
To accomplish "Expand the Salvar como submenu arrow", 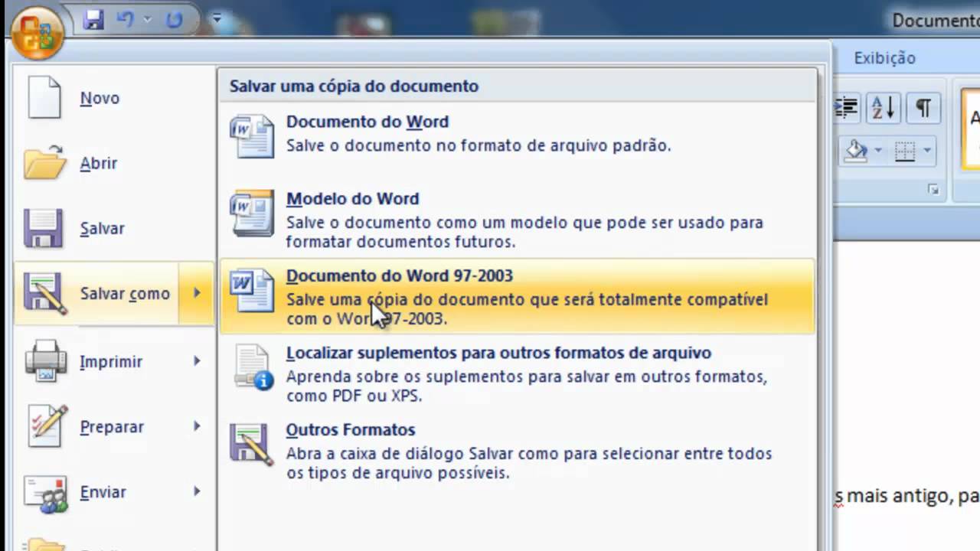I will (x=197, y=293).
